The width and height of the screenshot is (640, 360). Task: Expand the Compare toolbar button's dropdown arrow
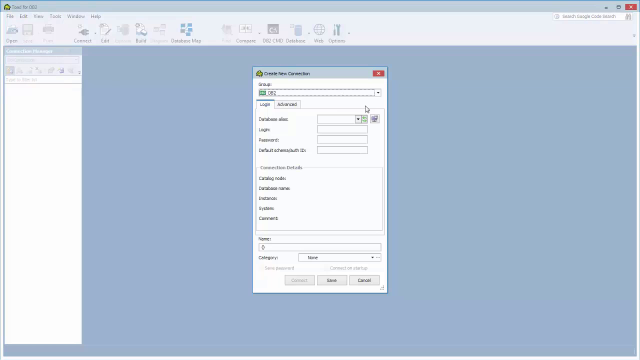click(259, 33)
